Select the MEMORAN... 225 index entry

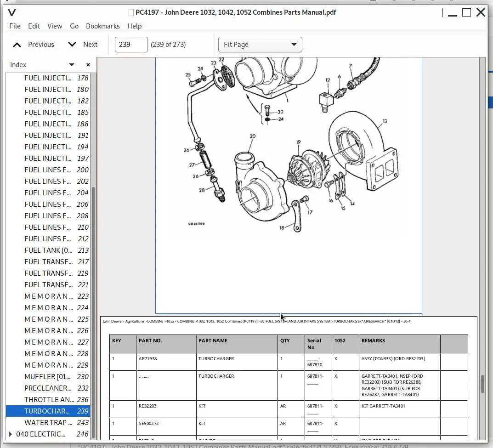[48, 319]
